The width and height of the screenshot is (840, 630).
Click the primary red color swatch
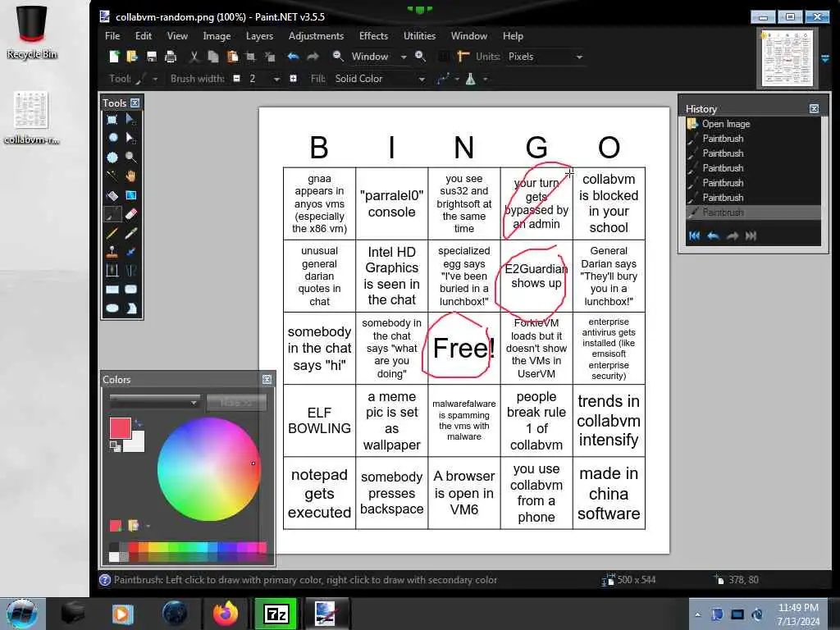pos(120,428)
